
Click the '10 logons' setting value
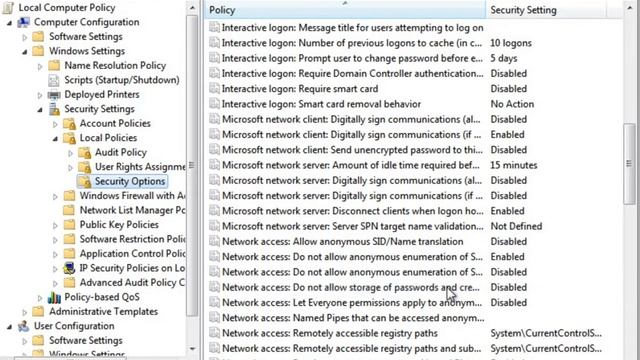coord(511,43)
